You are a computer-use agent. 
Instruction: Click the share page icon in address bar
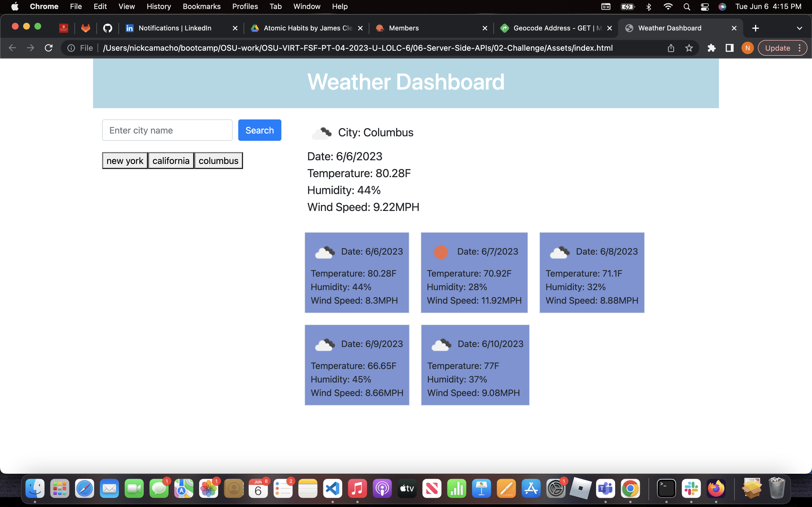[671, 48]
